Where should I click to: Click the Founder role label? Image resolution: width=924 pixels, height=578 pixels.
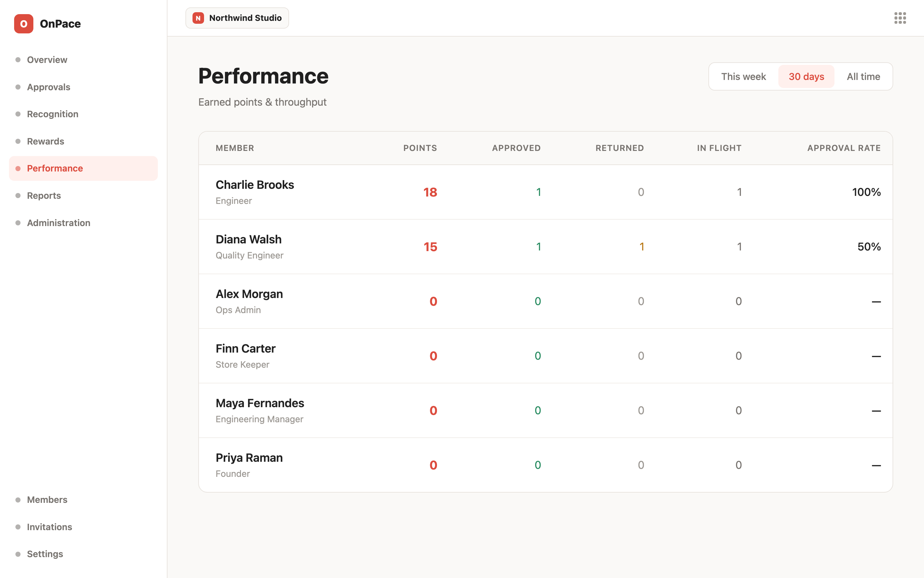[233, 474]
